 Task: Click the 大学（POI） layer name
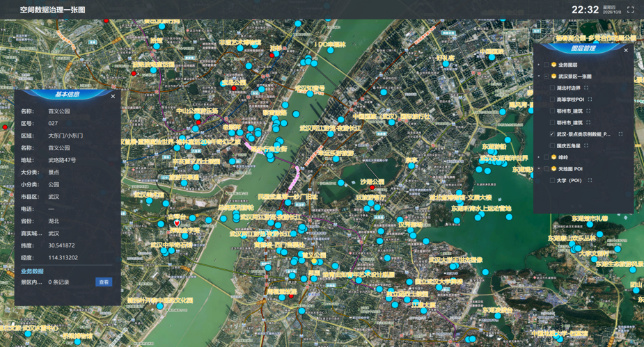coord(569,180)
